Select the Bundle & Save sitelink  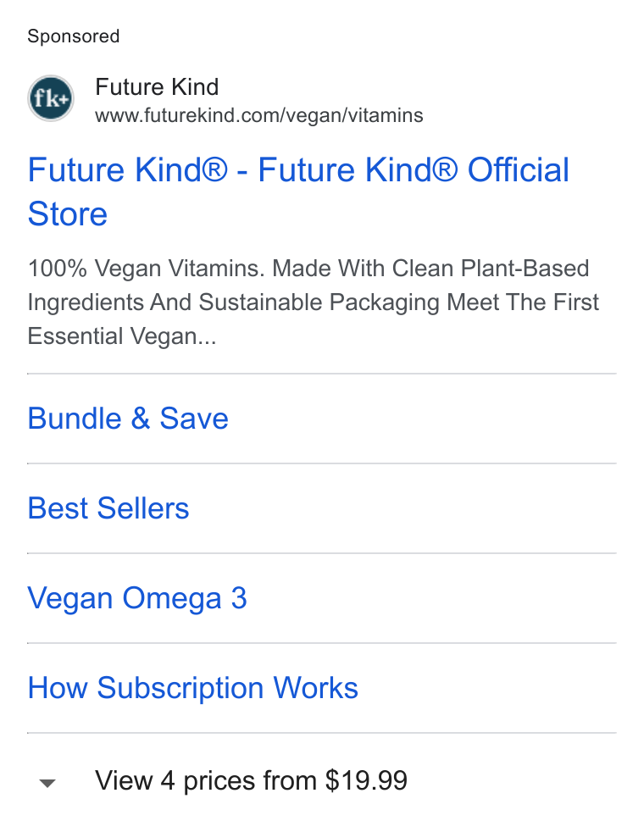pyautogui.click(x=128, y=419)
